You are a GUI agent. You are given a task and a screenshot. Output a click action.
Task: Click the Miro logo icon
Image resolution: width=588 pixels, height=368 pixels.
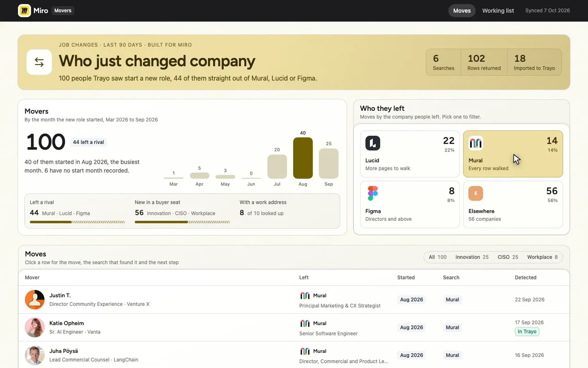(x=24, y=11)
